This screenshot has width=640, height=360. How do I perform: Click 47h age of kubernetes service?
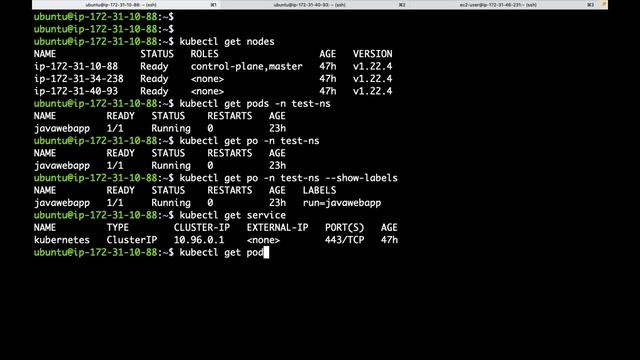pos(389,240)
